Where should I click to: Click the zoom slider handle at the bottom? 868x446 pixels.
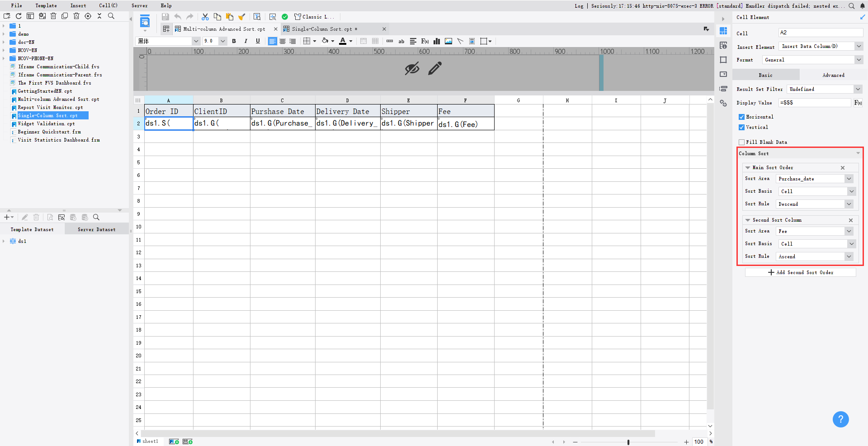pyautogui.click(x=628, y=442)
